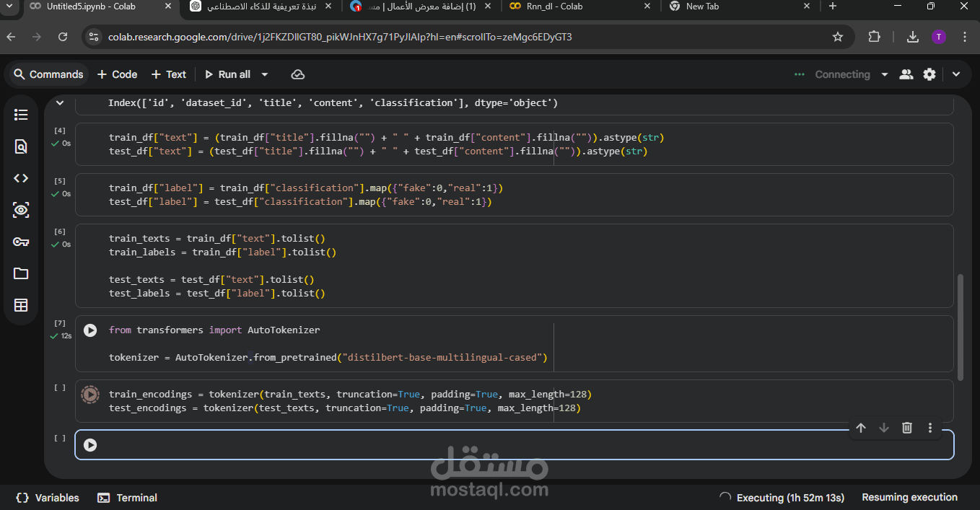Reload the Colab page
This screenshot has width=980, height=510.
63,37
